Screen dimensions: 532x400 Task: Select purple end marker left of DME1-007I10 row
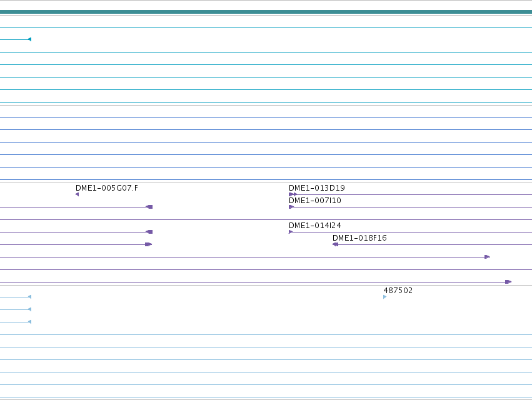tap(149, 207)
